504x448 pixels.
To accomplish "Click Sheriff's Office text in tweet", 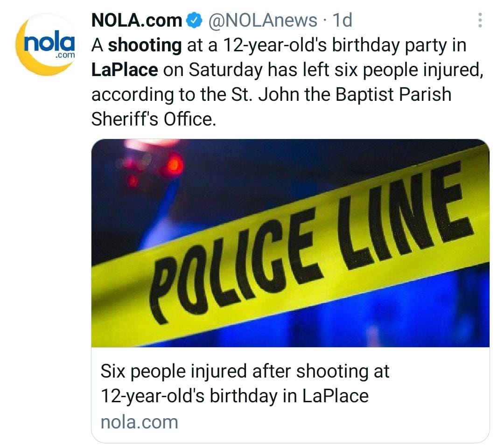I will tap(154, 119).
